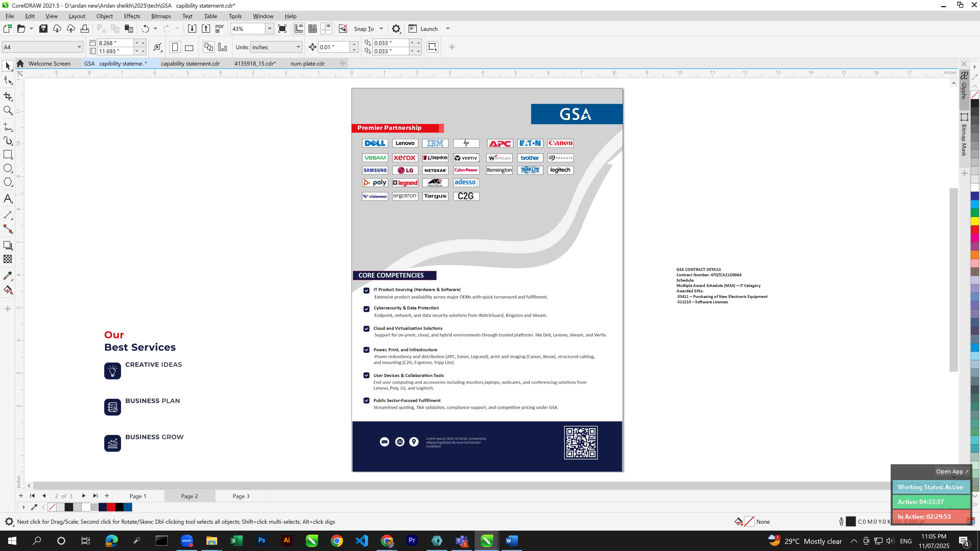Select the Polygon tool
The width and height of the screenshot is (980, 551).
click(8, 182)
